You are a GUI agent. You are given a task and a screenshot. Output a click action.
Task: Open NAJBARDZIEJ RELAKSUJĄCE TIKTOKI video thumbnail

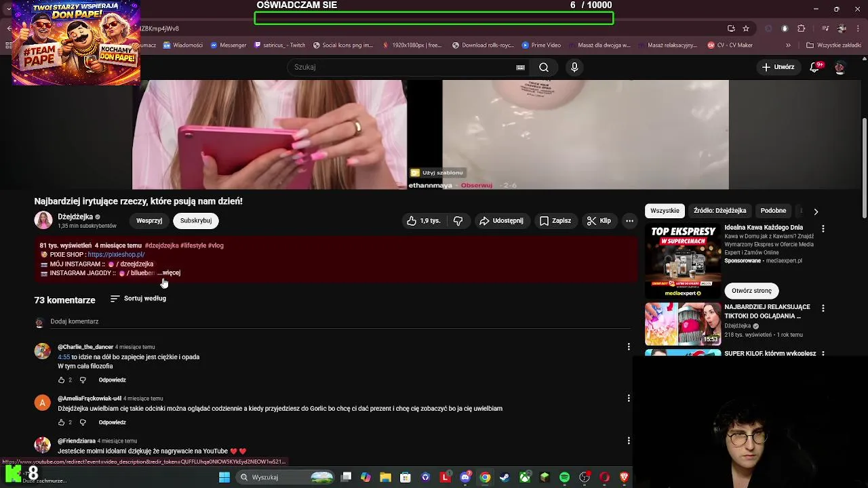point(683,324)
